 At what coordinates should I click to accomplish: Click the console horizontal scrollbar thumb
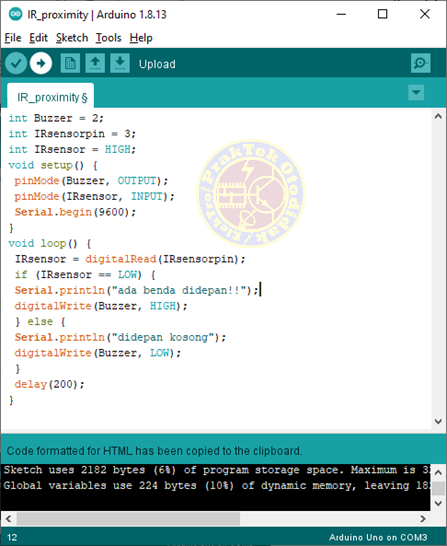coord(128,519)
